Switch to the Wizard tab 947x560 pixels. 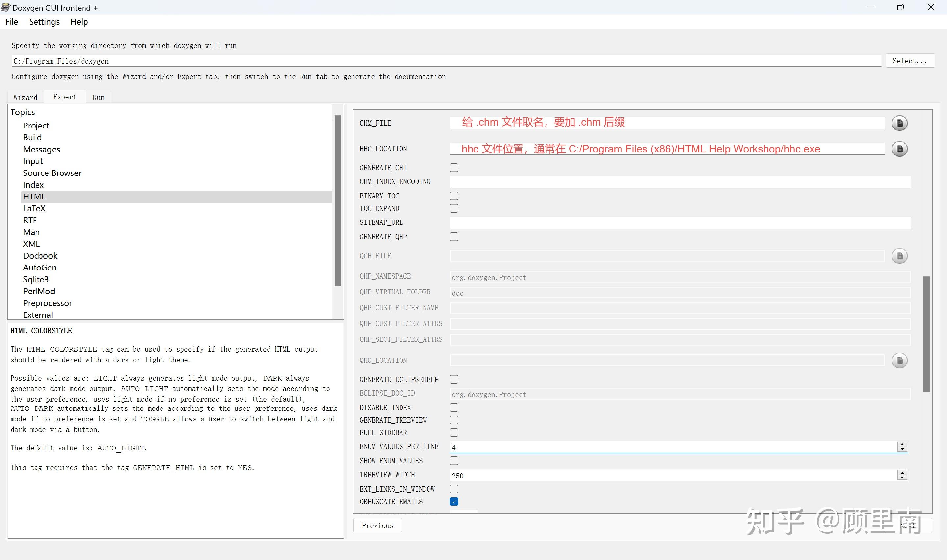[x=26, y=97]
